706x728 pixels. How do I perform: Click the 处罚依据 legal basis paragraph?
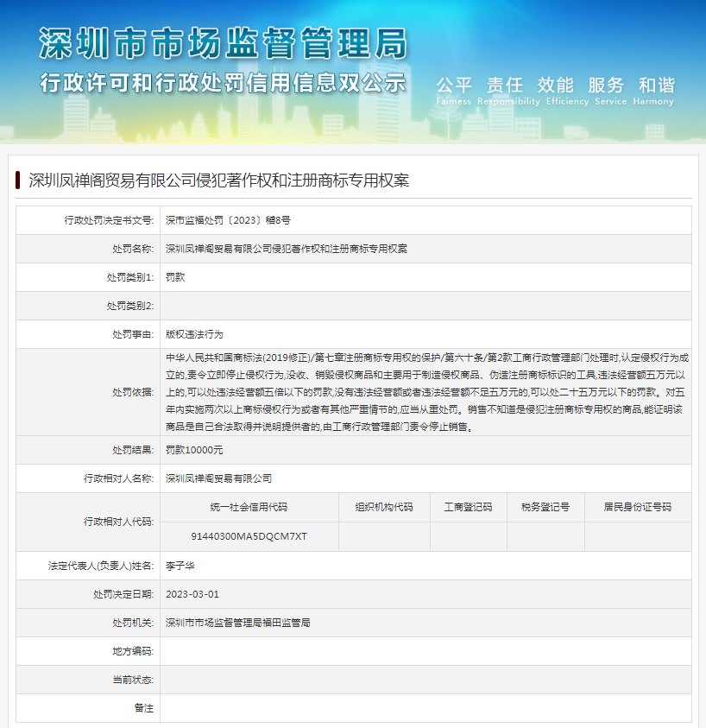point(426,391)
